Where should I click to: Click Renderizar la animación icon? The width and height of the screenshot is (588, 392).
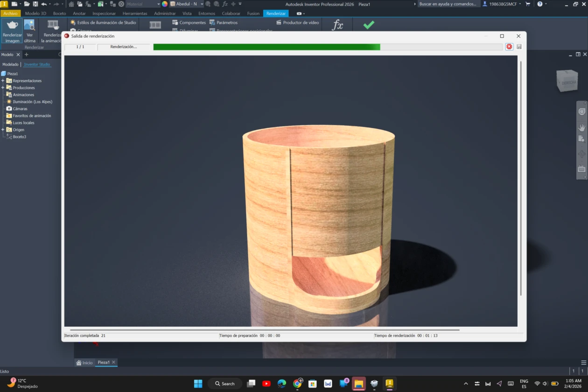(x=53, y=25)
